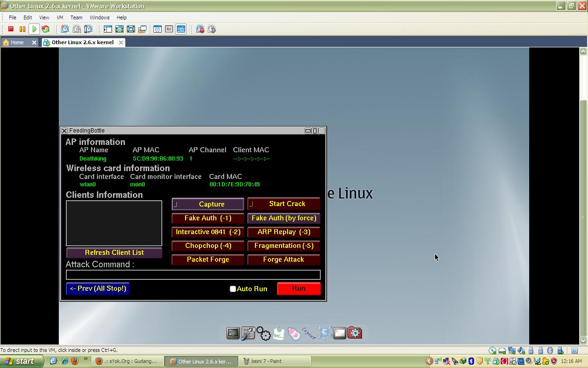The width and height of the screenshot is (588, 368).
Task: Toggle the Auto Run checkbox
Action: pos(233,289)
